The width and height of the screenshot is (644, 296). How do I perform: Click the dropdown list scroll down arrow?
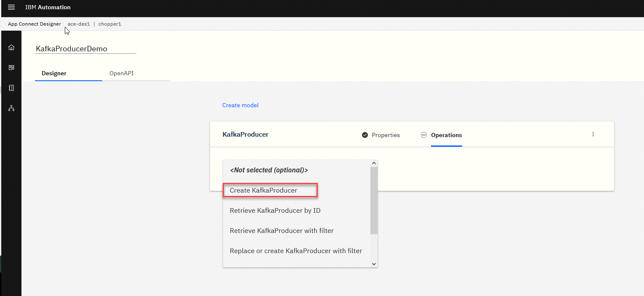coord(374,264)
